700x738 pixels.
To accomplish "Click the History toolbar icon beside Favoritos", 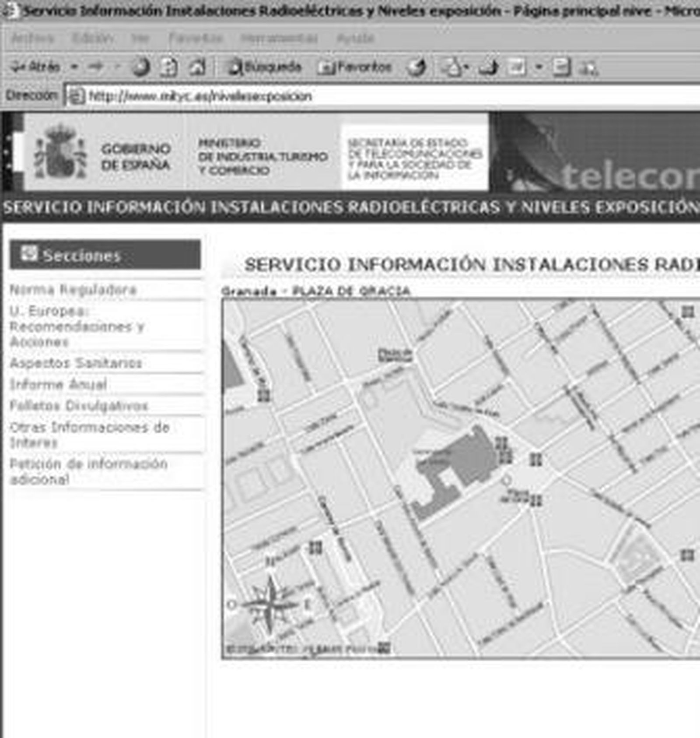I will tap(416, 67).
